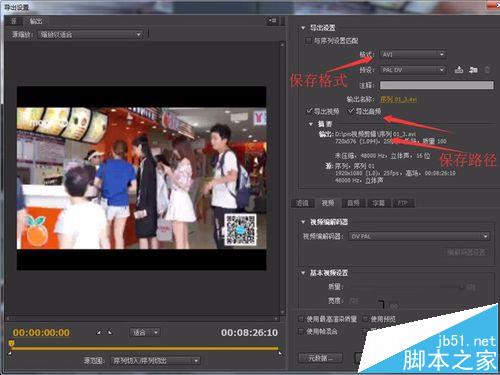Click the yellow playhead marker

point(11,343)
